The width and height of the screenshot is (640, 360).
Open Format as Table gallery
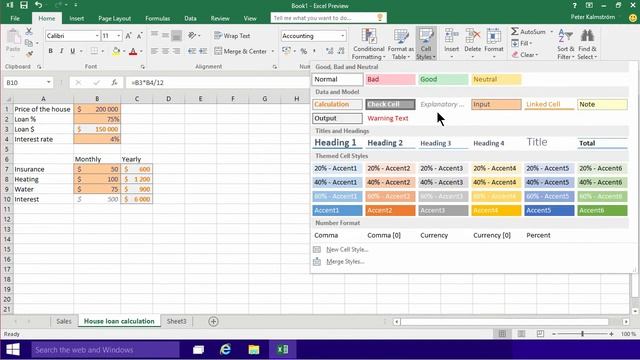(400, 44)
